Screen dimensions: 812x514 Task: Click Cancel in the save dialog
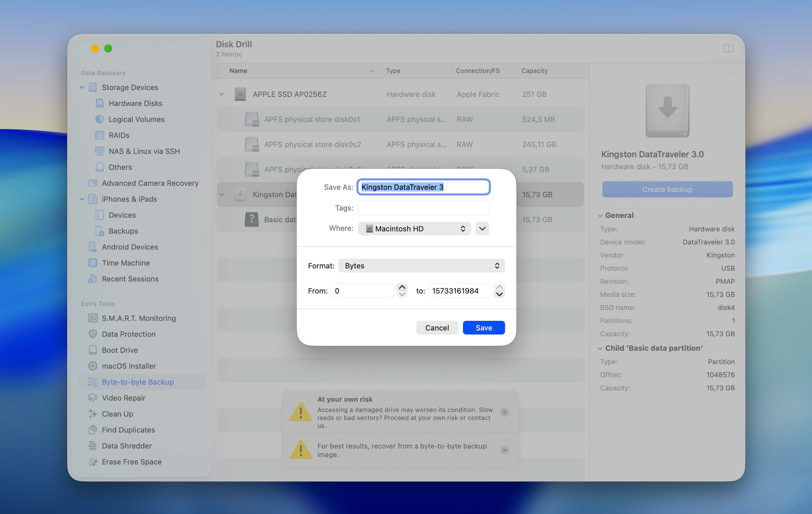[437, 328]
